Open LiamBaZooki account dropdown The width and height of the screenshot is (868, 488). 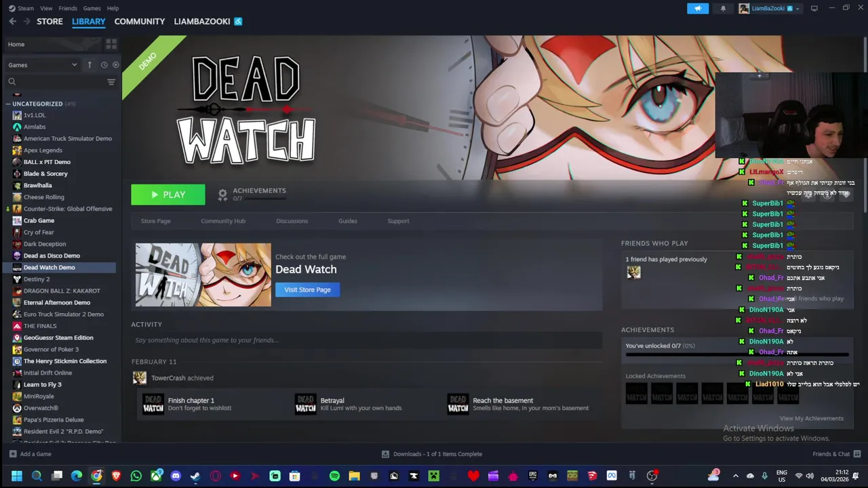pyautogui.click(x=770, y=8)
